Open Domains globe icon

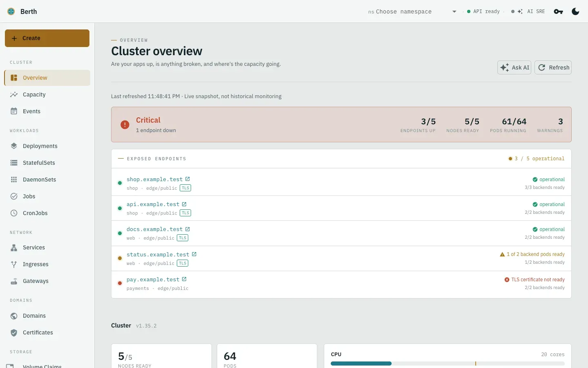(x=14, y=316)
